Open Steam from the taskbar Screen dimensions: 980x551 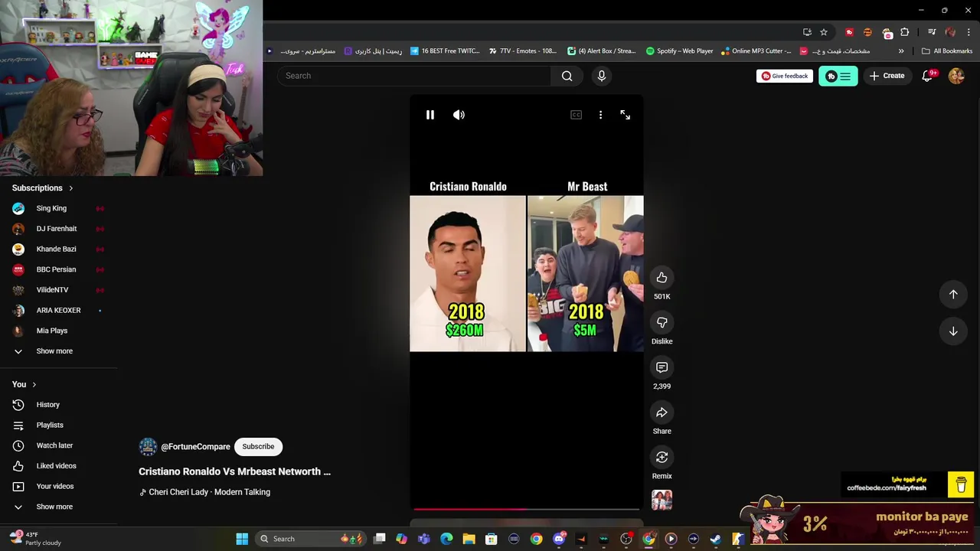(x=715, y=539)
